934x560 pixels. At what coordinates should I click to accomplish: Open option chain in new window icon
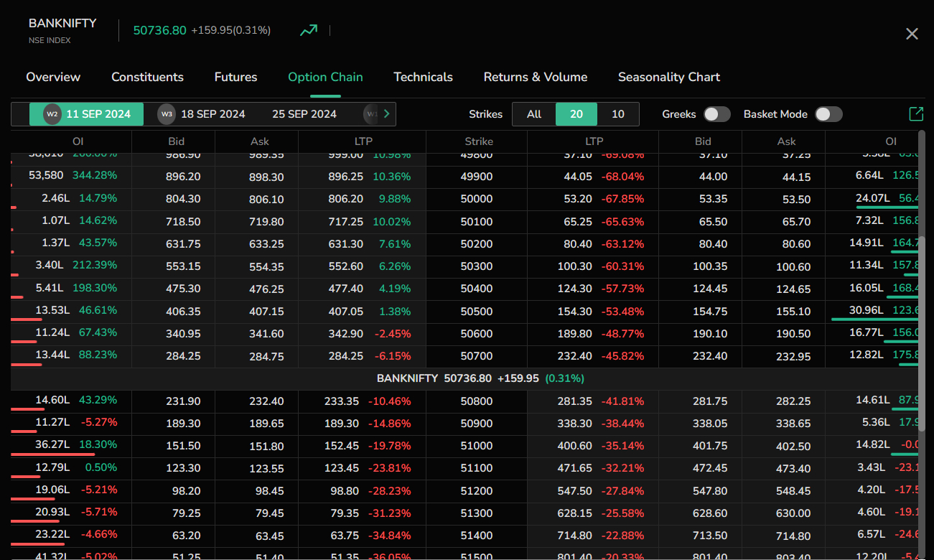pyautogui.click(x=916, y=113)
